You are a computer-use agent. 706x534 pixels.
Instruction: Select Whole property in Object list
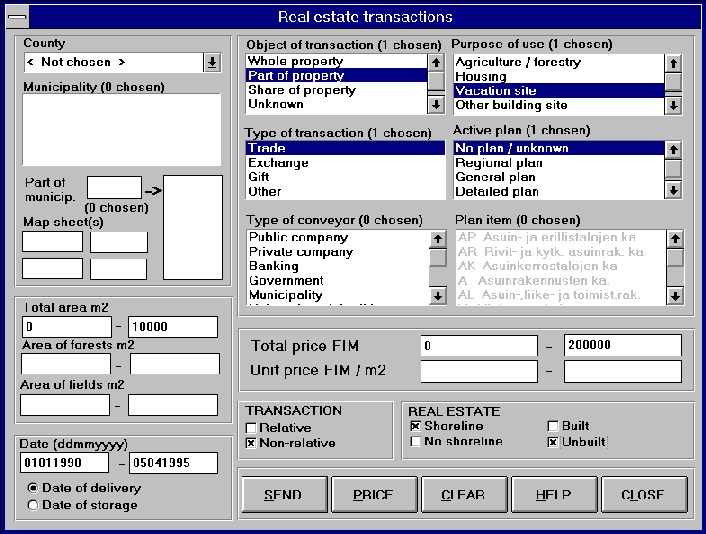[x=335, y=62]
